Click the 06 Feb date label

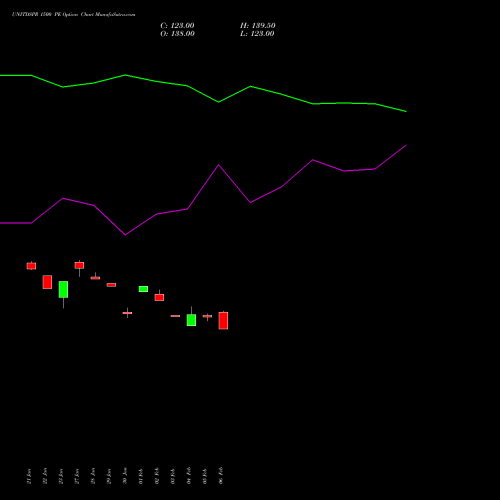[x=221, y=476]
